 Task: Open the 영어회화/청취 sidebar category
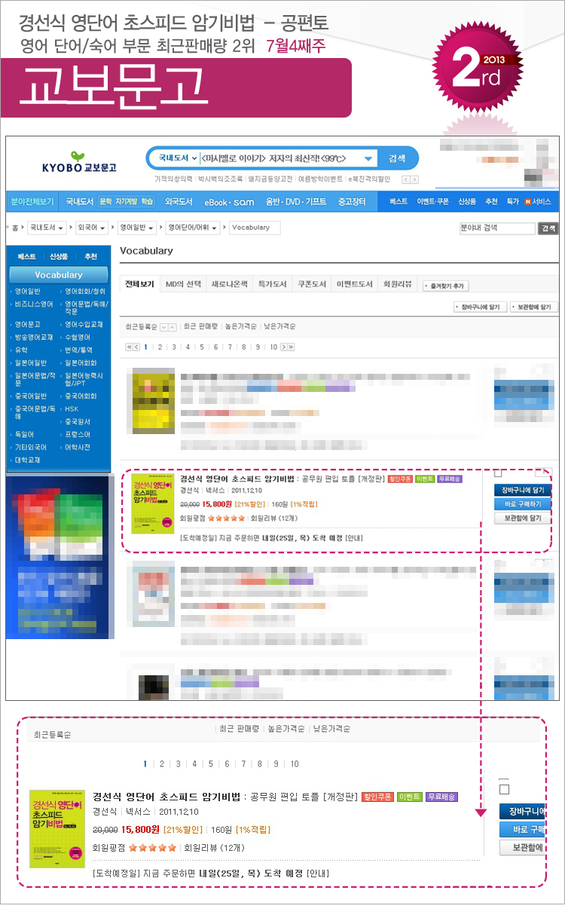(x=84, y=291)
